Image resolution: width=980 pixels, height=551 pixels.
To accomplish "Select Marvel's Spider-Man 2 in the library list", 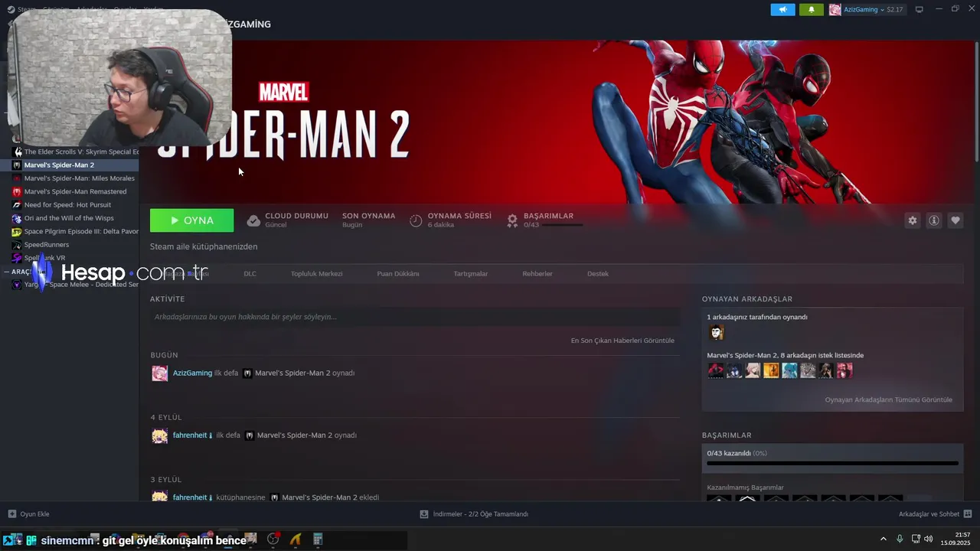I will (x=75, y=165).
